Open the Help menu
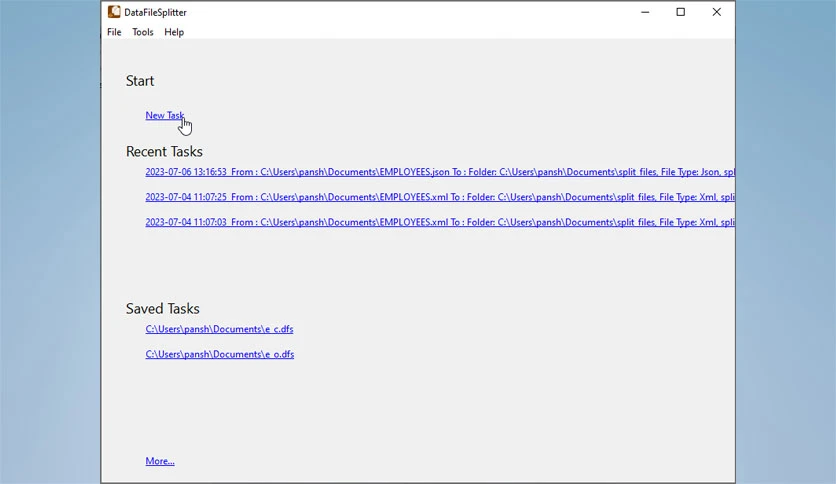Viewport: 836px width, 484px height. click(174, 32)
